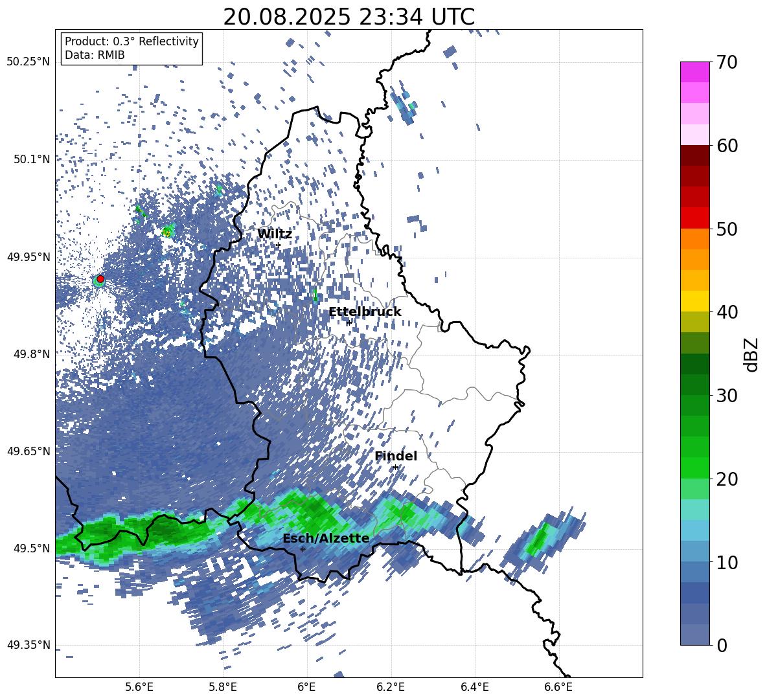767x700 pixels.
Task: Click the 50.25°N latitude label
Action: click(x=29, y=62)
